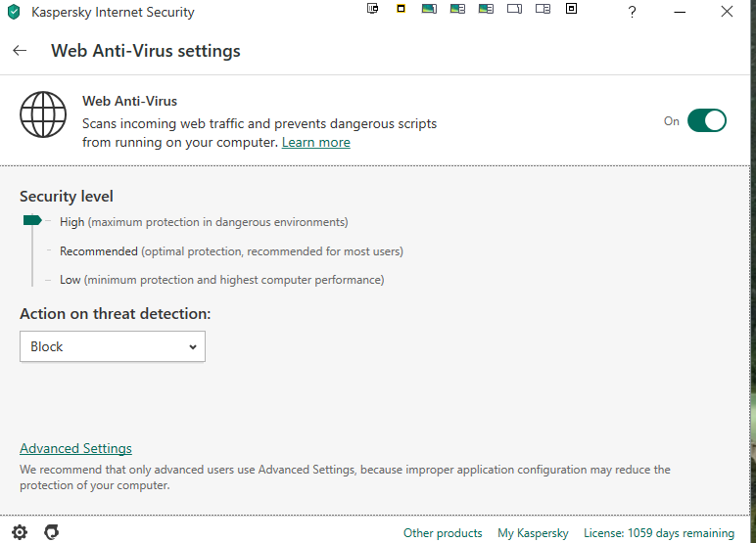Open help with the question mark
756x543 pixels.
pos(633,13)
